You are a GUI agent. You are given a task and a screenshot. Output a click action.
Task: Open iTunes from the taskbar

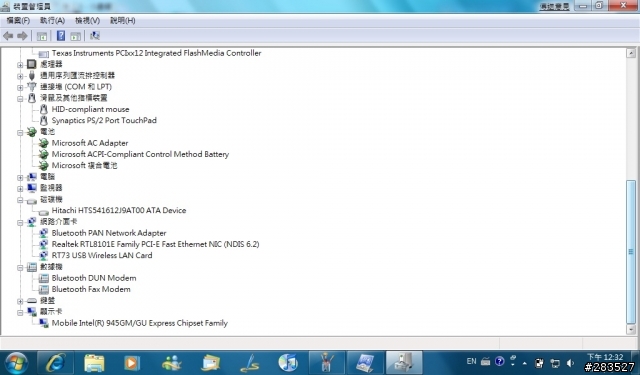tap(288, 363)
